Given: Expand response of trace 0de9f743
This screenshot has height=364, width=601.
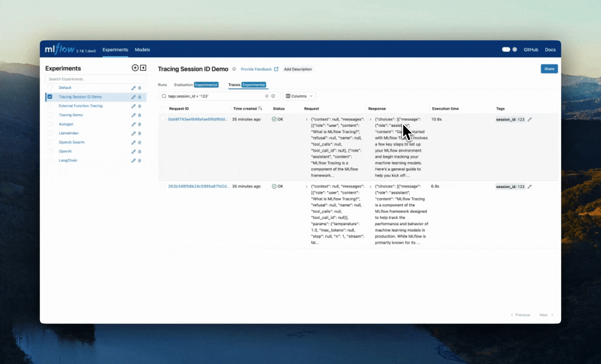Looking at the screenshot, I should point(371,119).
